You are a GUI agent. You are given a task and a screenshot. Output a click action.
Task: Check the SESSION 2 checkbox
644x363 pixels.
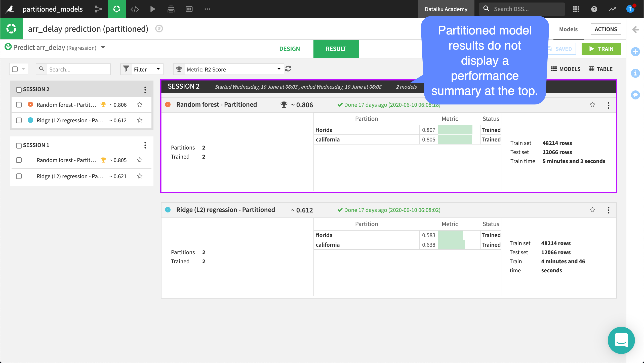click(x=19, y=90)
